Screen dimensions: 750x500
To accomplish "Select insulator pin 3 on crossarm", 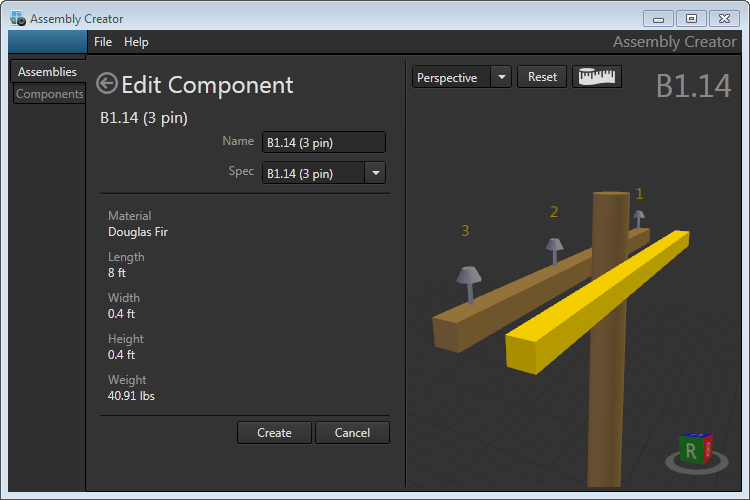I will coord(468,280).
